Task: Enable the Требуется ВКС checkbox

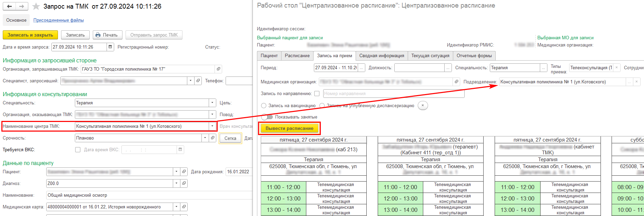Action: click(x=78, y=150)
